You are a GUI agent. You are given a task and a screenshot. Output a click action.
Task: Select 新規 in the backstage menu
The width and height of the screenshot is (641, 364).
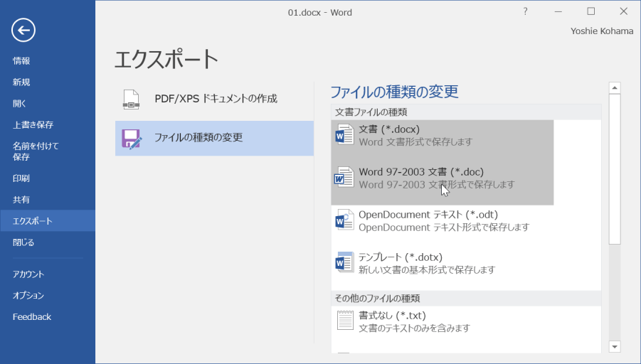48,82
